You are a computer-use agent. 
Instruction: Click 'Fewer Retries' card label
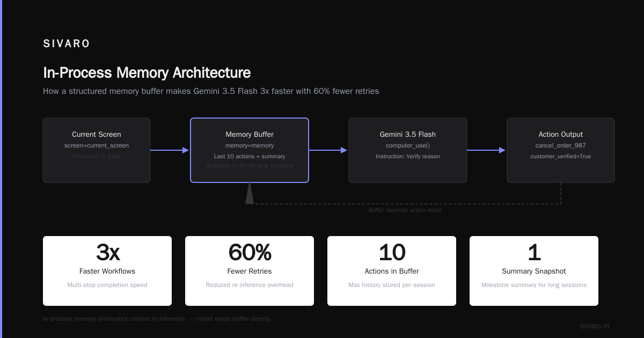point(250,271)
